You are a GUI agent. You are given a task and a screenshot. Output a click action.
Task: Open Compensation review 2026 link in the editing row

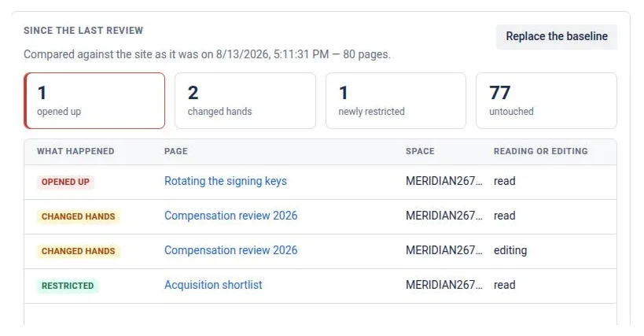(231, 250)
